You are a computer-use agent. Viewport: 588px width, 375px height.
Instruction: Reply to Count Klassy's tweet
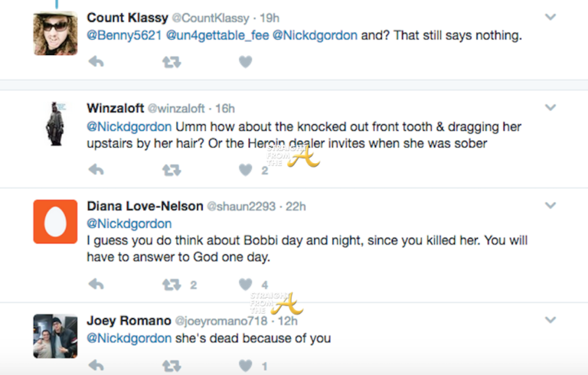[x=96, y=62]
